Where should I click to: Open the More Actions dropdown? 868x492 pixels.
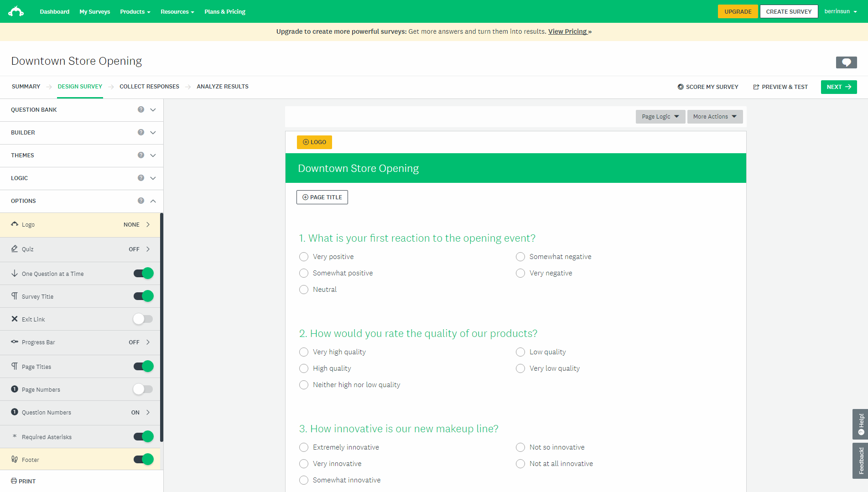pyautogui.click(x=715, y=117)
